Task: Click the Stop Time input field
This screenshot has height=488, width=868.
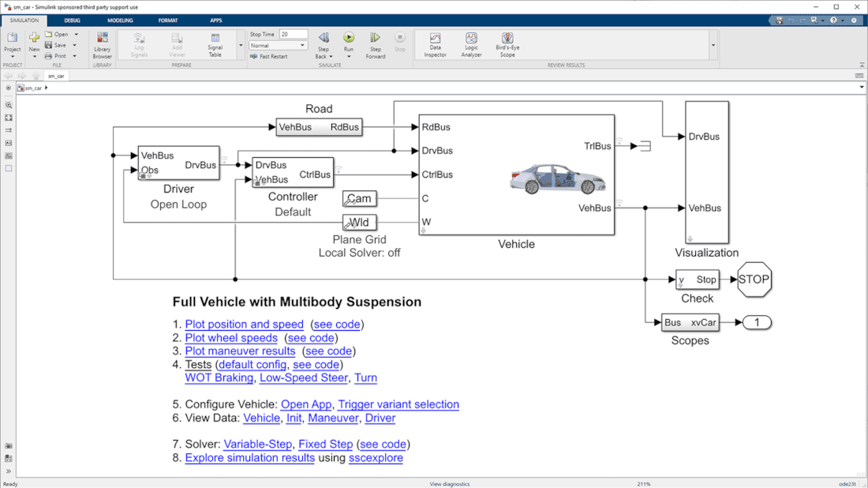Action: tap(293, 35)
